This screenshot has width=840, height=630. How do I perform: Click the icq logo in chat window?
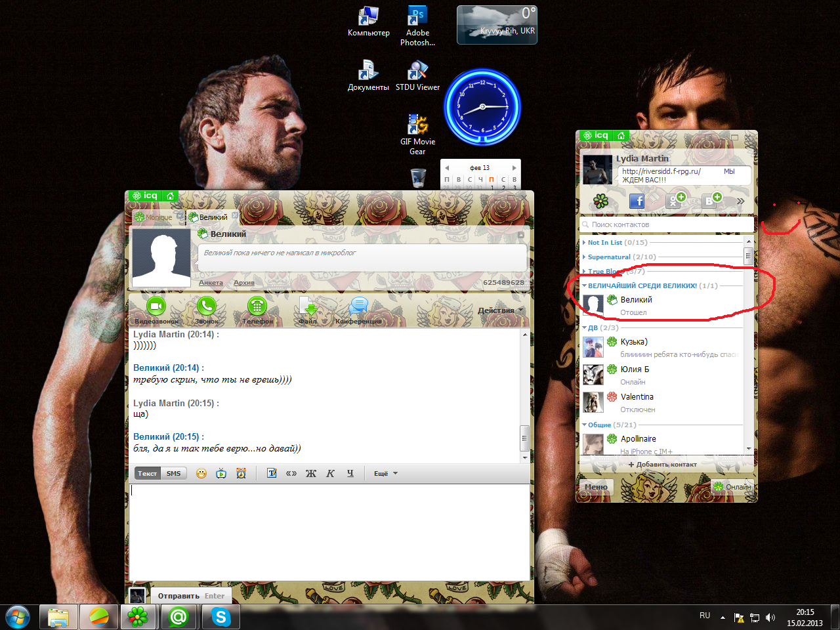145,196
